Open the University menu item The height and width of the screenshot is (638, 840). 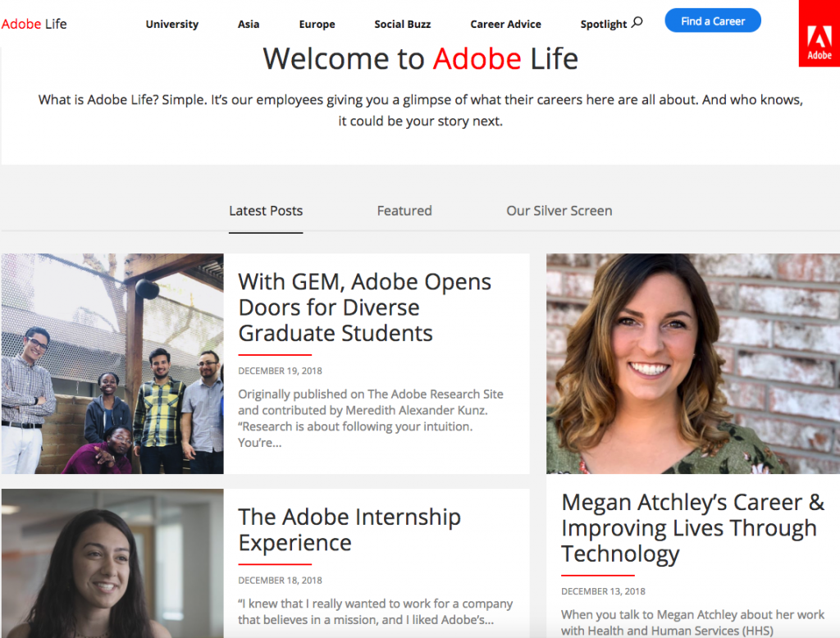[x=171, y=24]
